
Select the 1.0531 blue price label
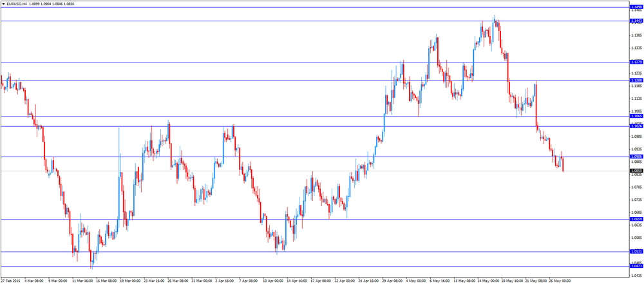(636, 252)
